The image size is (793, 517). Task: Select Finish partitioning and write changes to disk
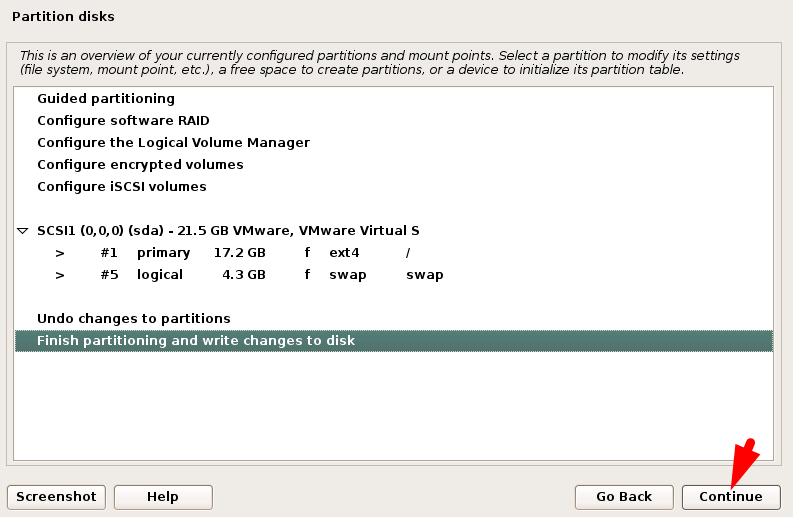pos(195,340)
